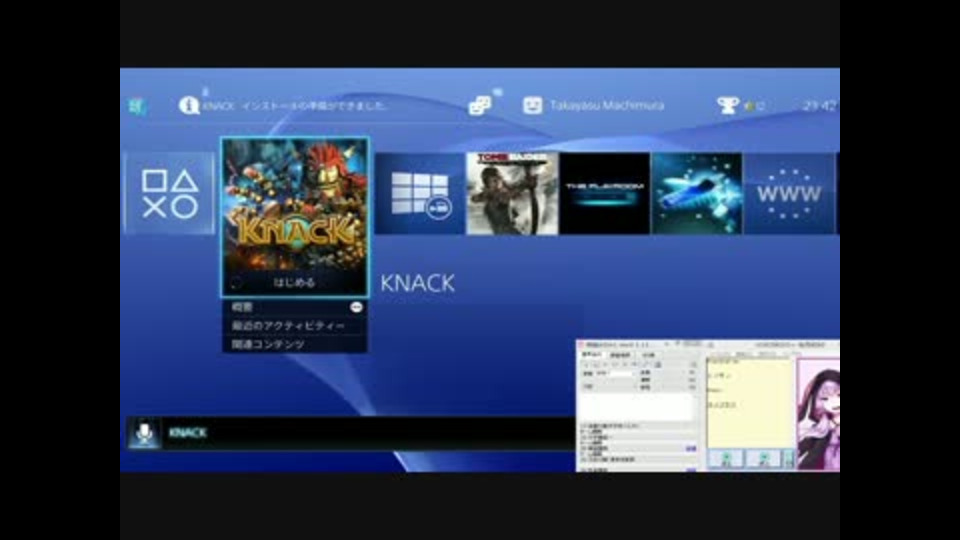The height and width of the screenshot is (540, 960).
Task: Click the KNACK install notification message
Action: (295, 106)
